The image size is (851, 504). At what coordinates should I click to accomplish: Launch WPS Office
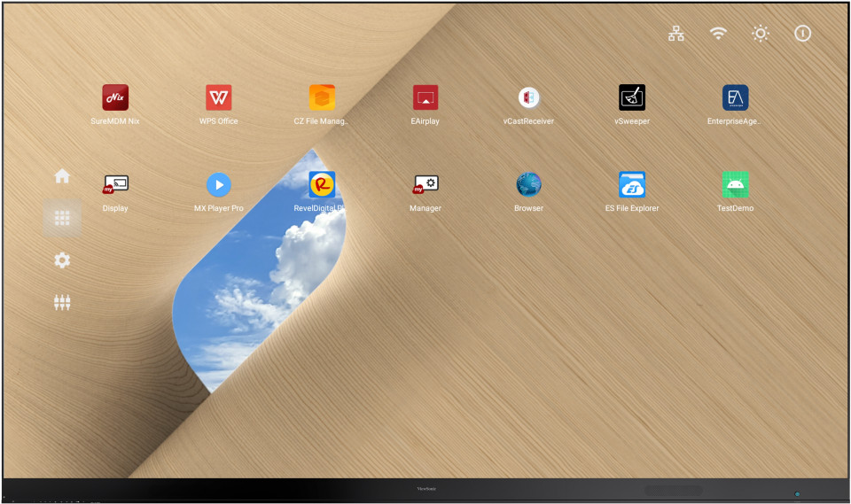pyautogui.click(x=218, y=98)
